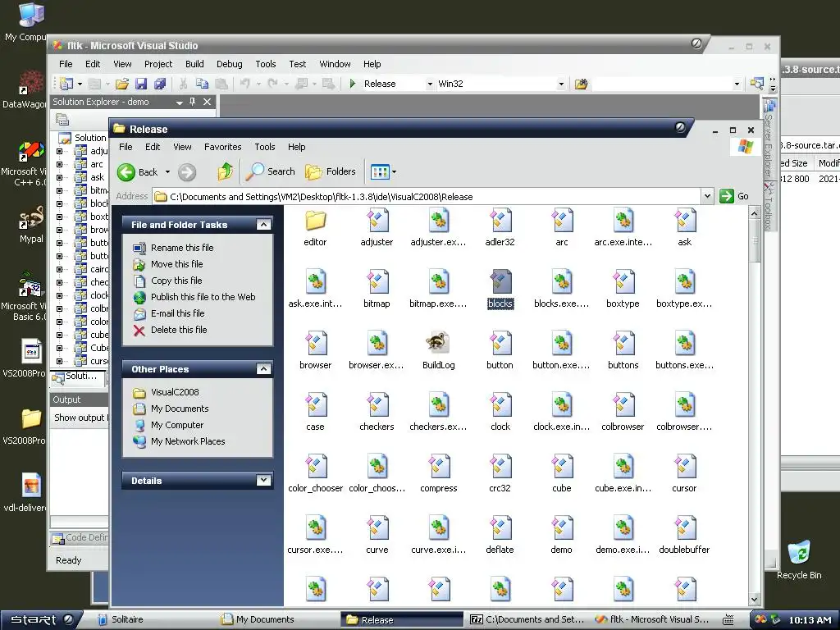840x630 pixels.
Task: Select the doublebuffer file icon
Action: pyautogui.click(x=685, y=528)
